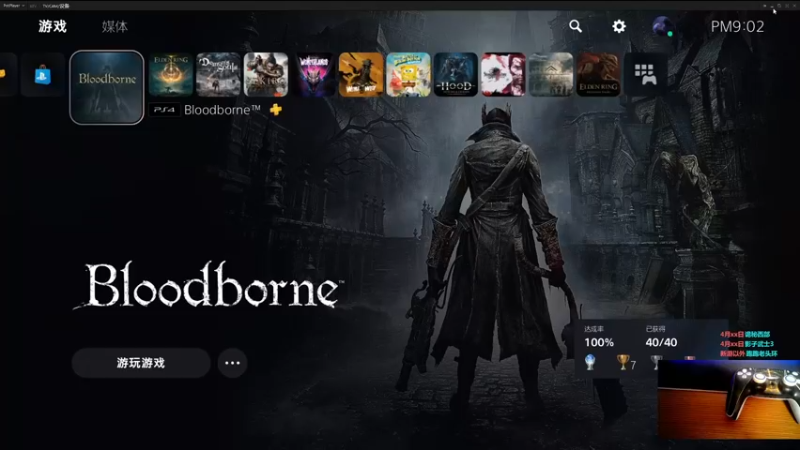Image resolution: width=800 pixels, height=450 pixels.
Task: Open the PlayStation Store tile
Action: pyautogui.click(x=43, y=74)
